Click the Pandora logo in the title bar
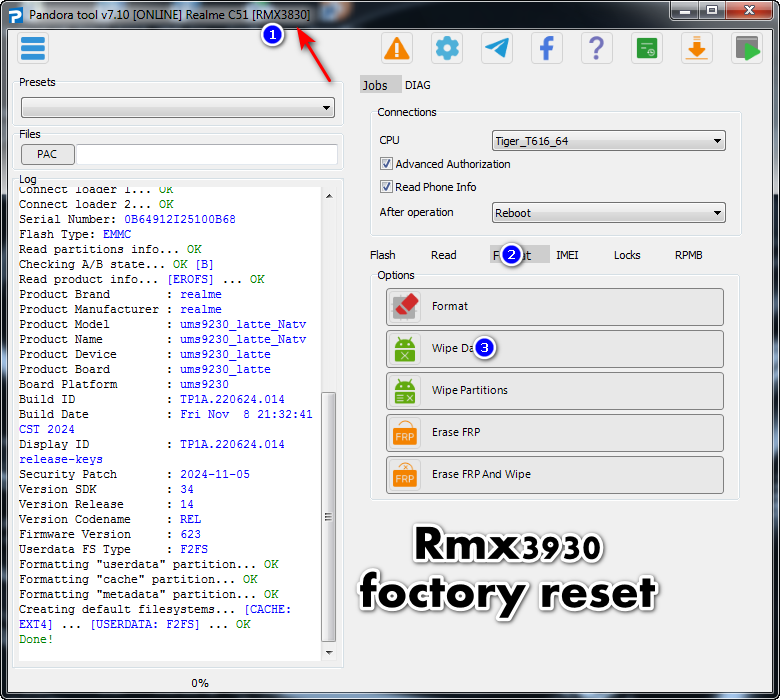 tap(15, 15)
